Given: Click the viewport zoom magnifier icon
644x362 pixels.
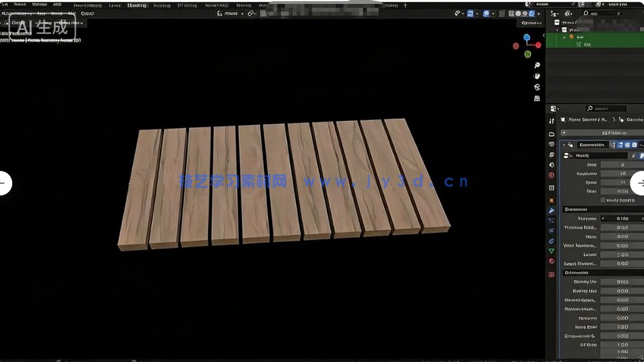Looking at the screenshot, I should (536, 65).
